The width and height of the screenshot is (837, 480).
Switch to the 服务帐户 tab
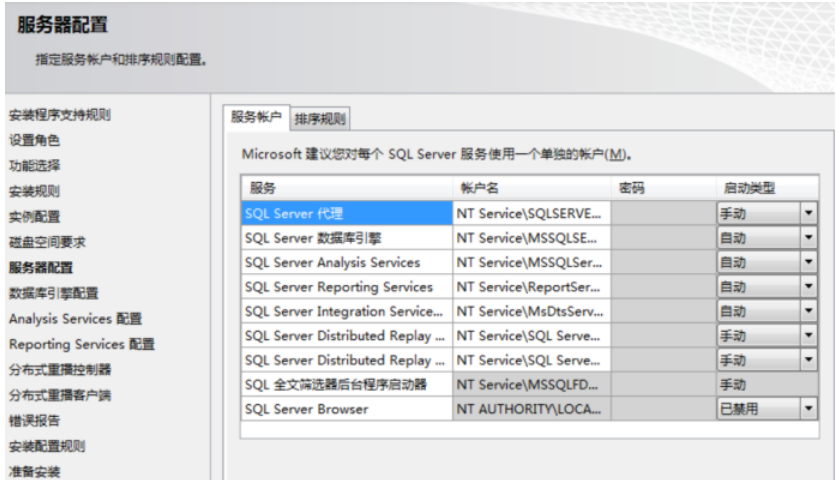[x=256, y=117]
